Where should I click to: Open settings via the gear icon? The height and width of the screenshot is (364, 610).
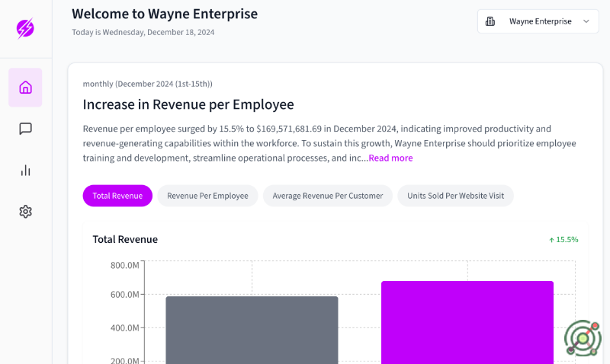[25, 211]
